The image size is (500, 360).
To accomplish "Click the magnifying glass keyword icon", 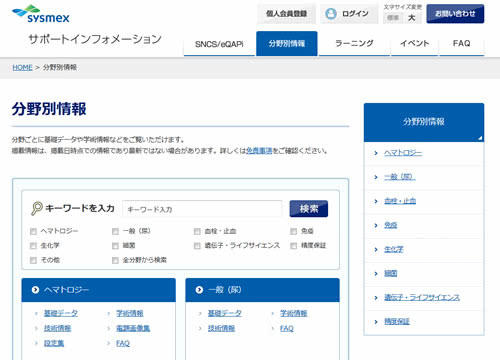I will tap(37, 208).
